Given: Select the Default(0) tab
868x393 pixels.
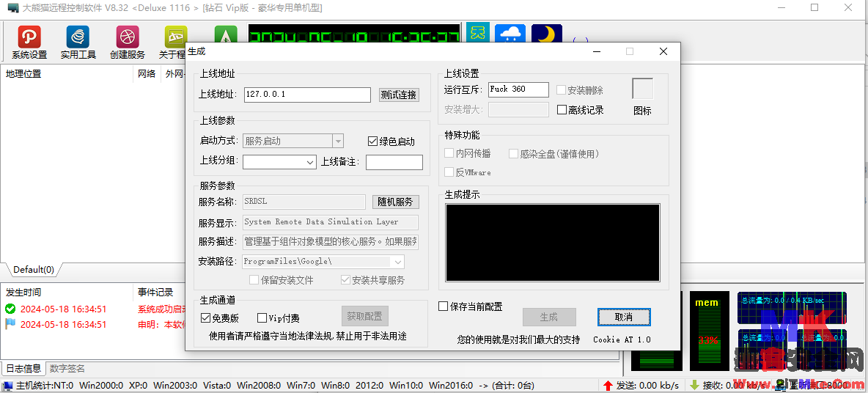Looking at the screenshot, I should 34,270.
